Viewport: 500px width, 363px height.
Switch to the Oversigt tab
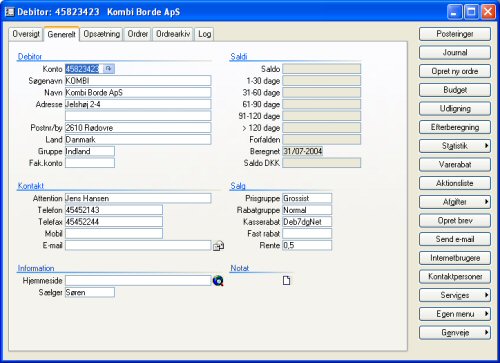click(26, 34)
